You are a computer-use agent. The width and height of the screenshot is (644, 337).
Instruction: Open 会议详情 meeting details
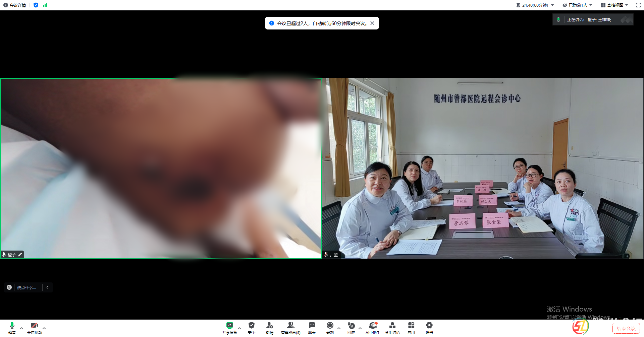[14, 5]
